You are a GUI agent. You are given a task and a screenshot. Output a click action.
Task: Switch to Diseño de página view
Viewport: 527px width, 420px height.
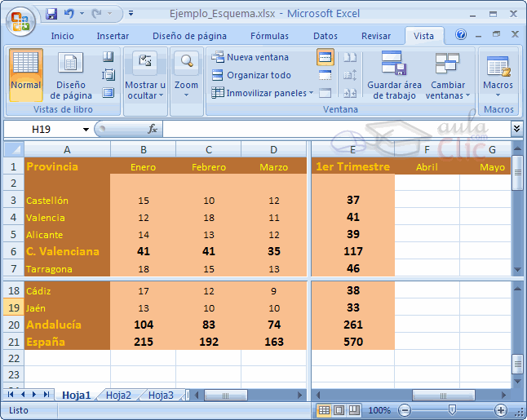(x=71, y=73)
